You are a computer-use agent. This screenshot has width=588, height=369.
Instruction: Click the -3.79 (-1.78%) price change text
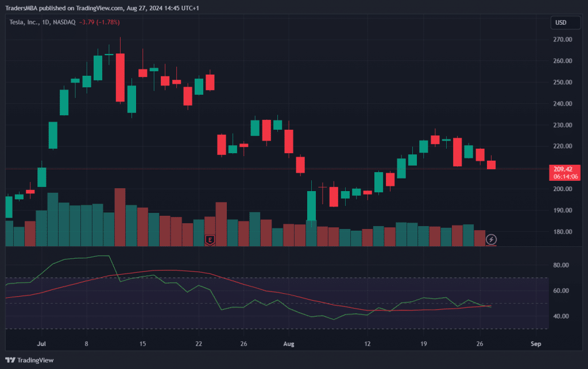tap(98, 22)
